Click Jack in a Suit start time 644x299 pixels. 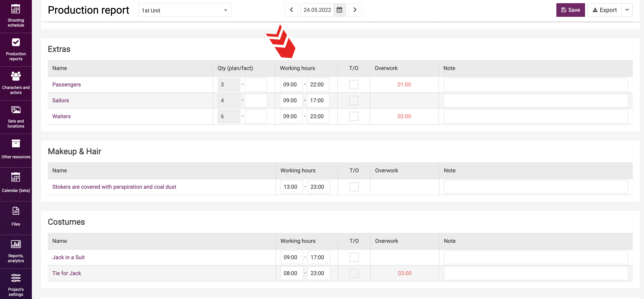click(292, 257)
